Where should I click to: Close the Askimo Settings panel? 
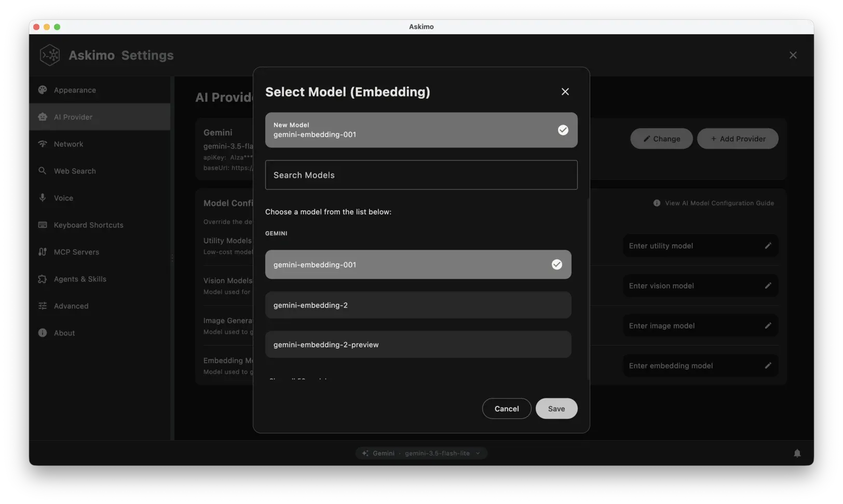[793, 55]
